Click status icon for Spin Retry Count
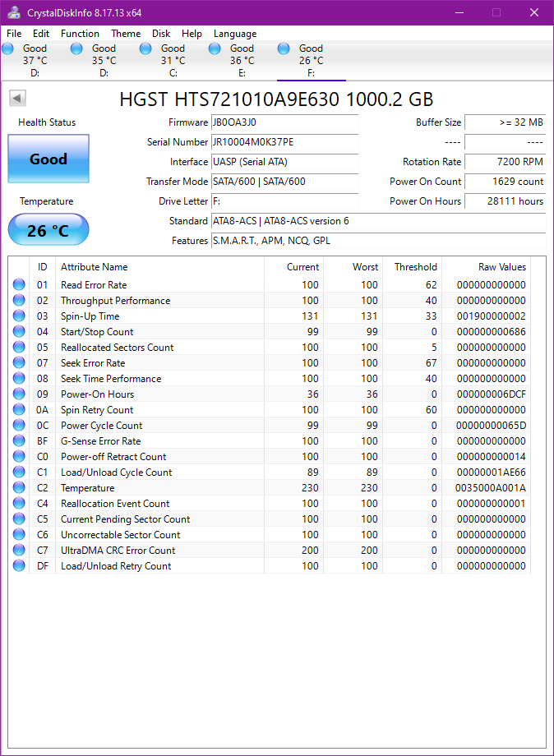 19,409
